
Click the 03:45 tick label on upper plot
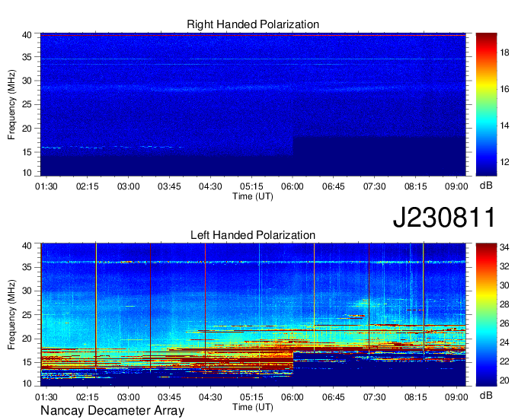tap(169, 186)
